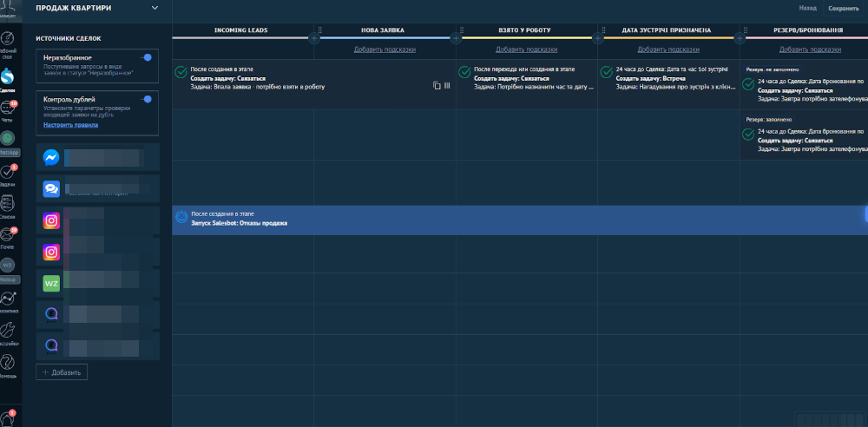Image resolution: width=868 pixels, height=427 pixels.
Task: Click drag handle of Нова заявка column
Action: pyautogui.click(x=320, y=30)
